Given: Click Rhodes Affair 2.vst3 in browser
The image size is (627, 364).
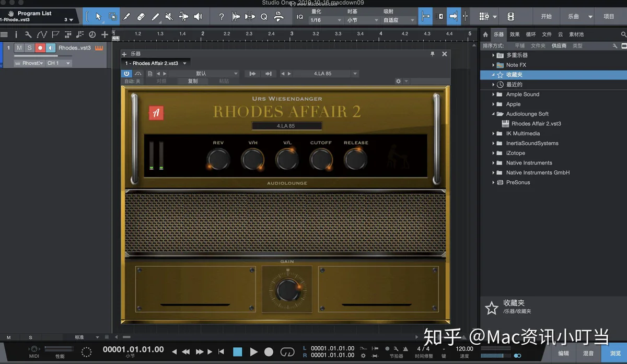Looking at the screenshot, I should coord(536,124).
